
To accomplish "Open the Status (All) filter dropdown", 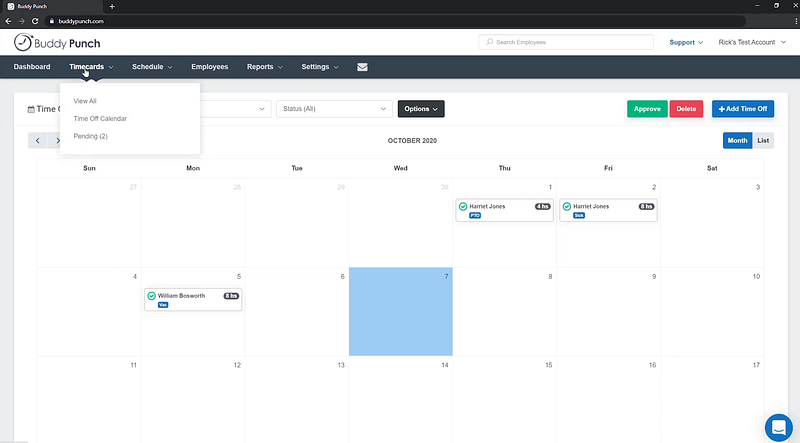I will pyautogui.click(x=334, y=109).
